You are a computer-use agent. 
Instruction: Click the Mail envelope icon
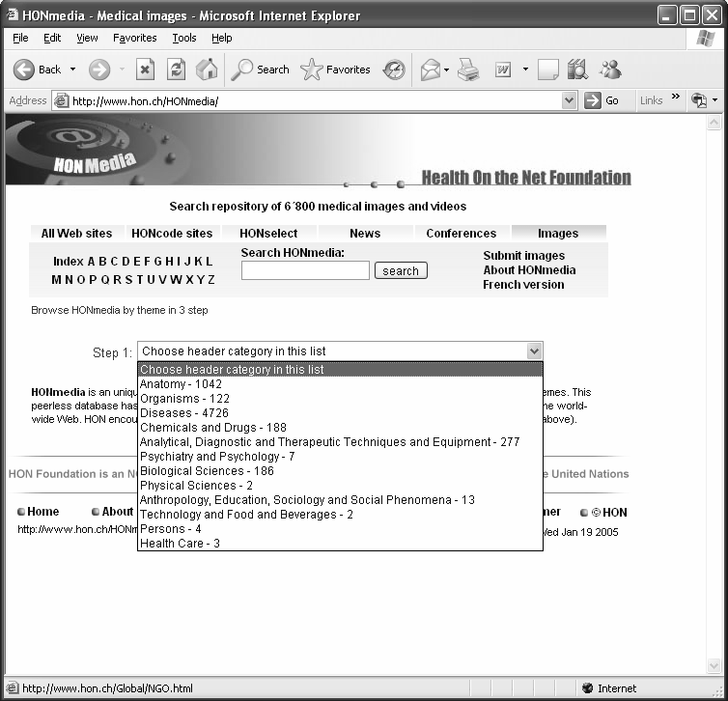pyautogui.click(x=430, y=70)
